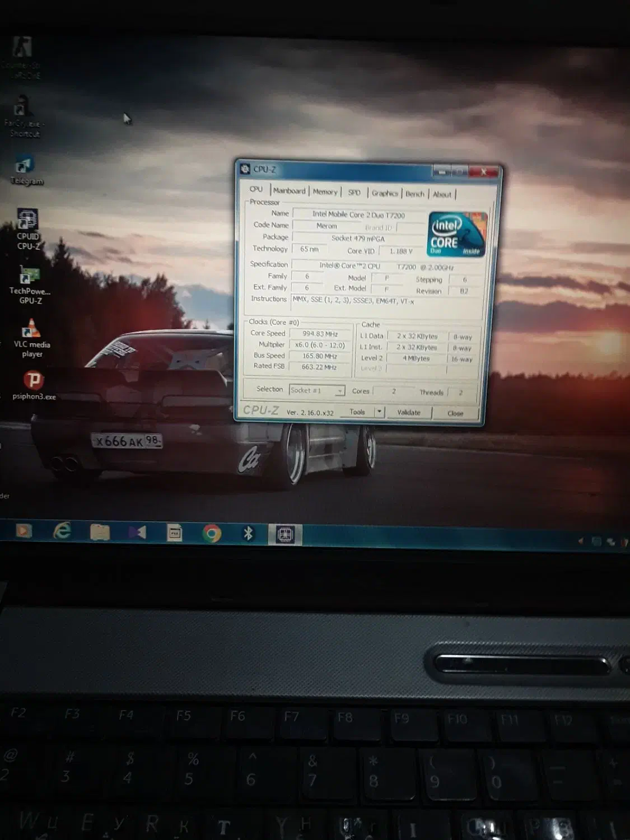Open the Telegram desktop shortcut
This screenshot has height=840, width=630.
click(25, 166)
